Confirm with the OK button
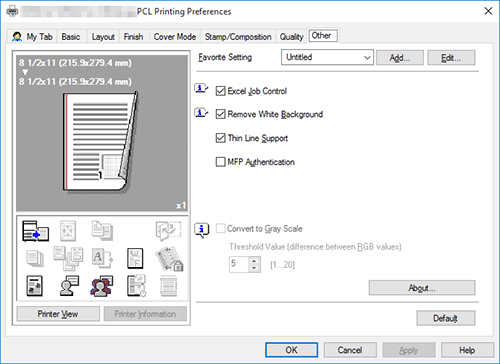 tap(291, 350)
